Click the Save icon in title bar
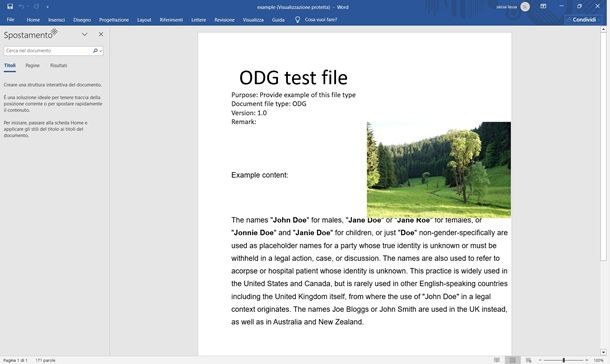 click(x=10, y=7)
